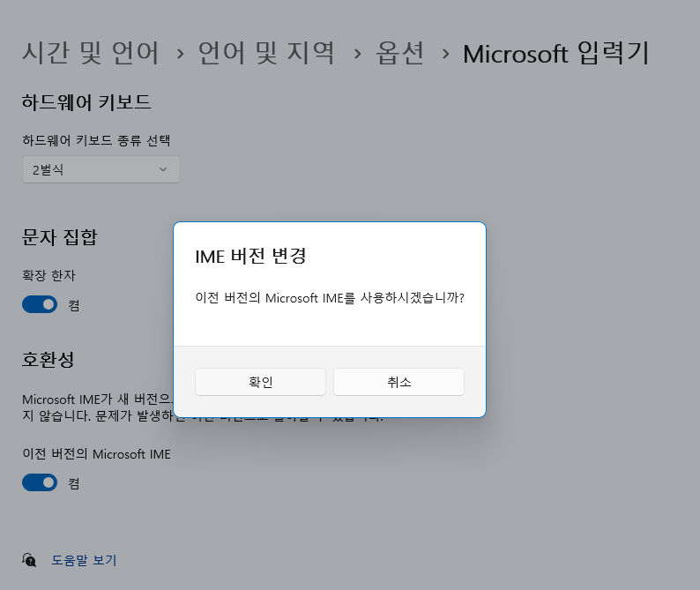Click the 호환성 heading
Image resolution: width=700 pixels, height=590 pixels.
[48, 360]
